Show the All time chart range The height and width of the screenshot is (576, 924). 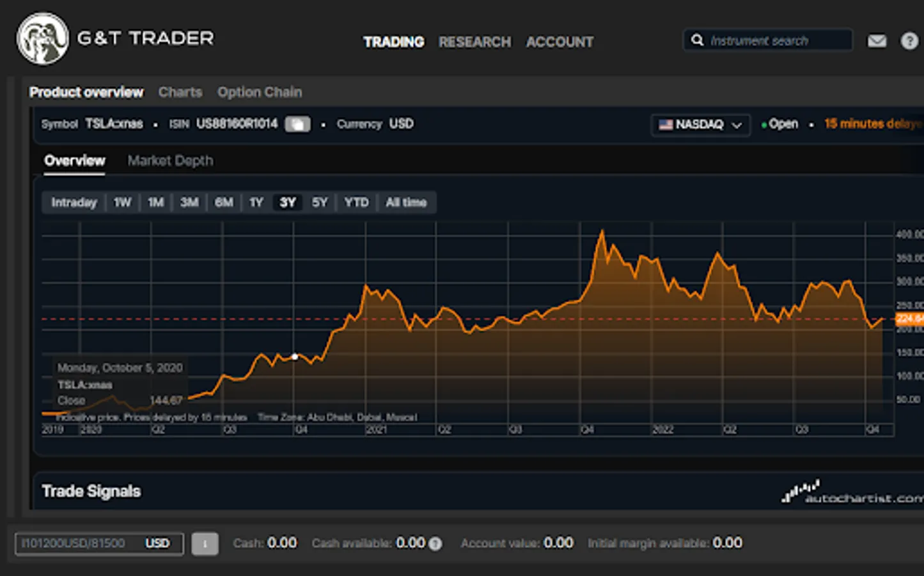click(x=406, y=202)
